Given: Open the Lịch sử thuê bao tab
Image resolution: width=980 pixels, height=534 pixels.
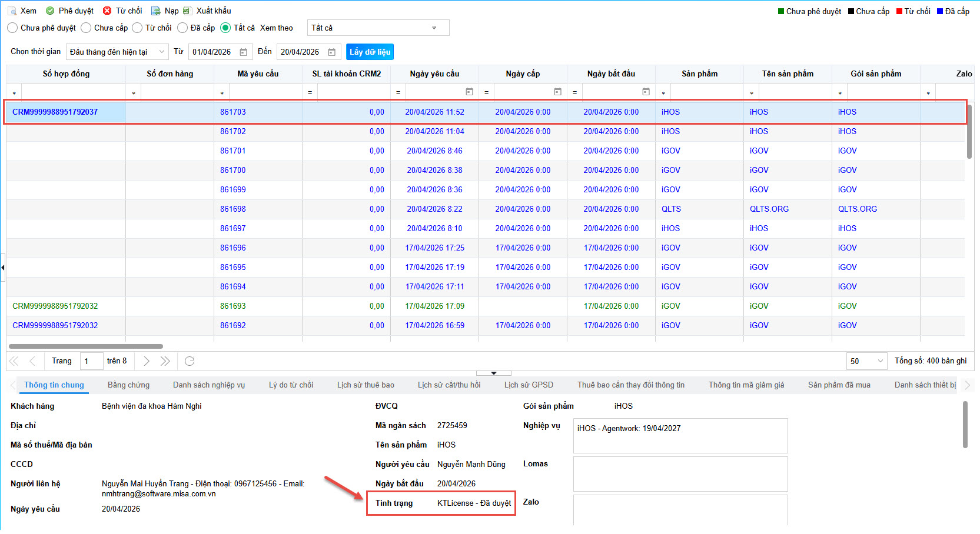Looking at the screenshot, I should point(366,385).
